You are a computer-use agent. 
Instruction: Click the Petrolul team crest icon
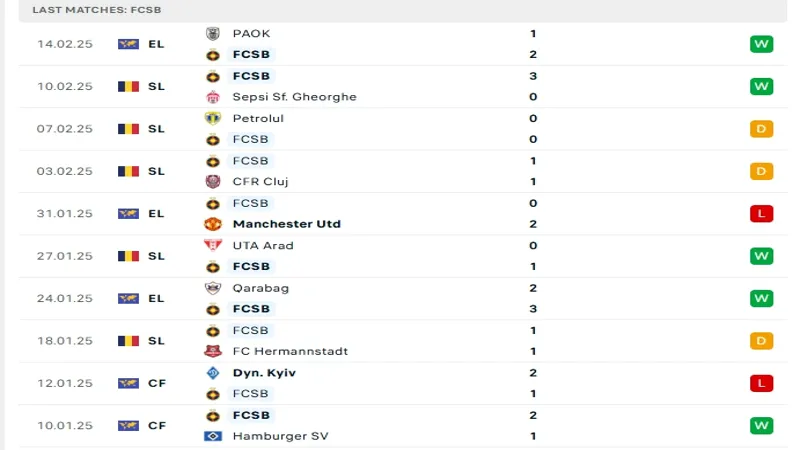pos(212,118)
